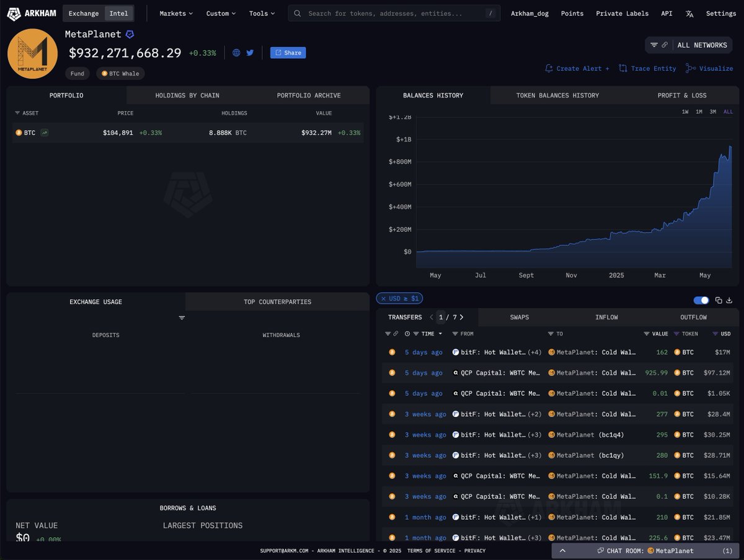
Task: Open the Portfolio tab
Action: pyautogui.click(x=66, y=95)
